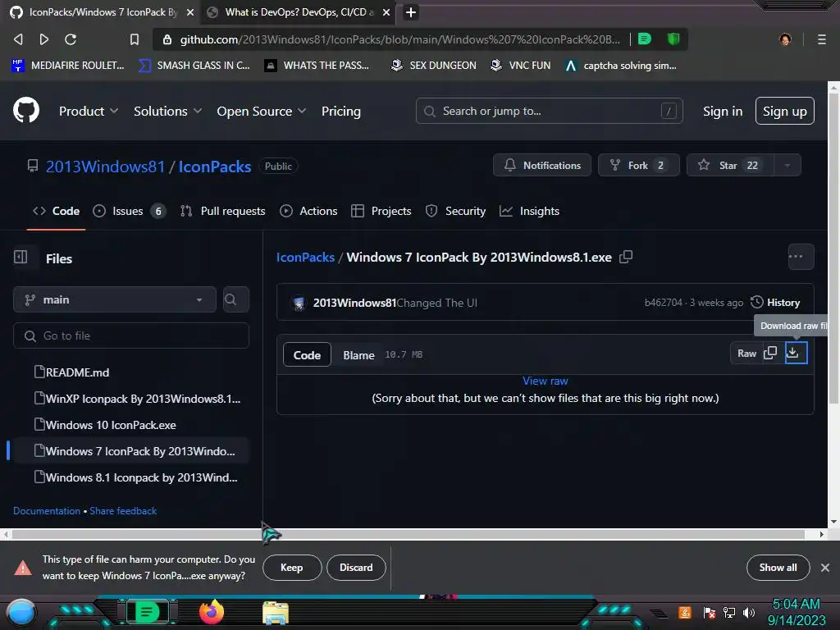Click the horizontal scrollbar of the page
Image resolution: width=840 pixels, height=630 pixels.
point(409,534)
